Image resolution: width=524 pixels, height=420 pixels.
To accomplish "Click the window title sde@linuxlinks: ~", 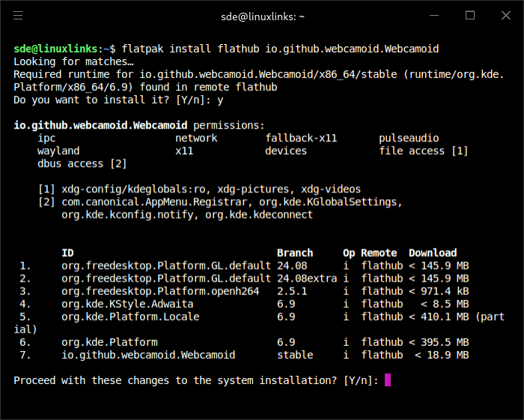I will [263, 16].
